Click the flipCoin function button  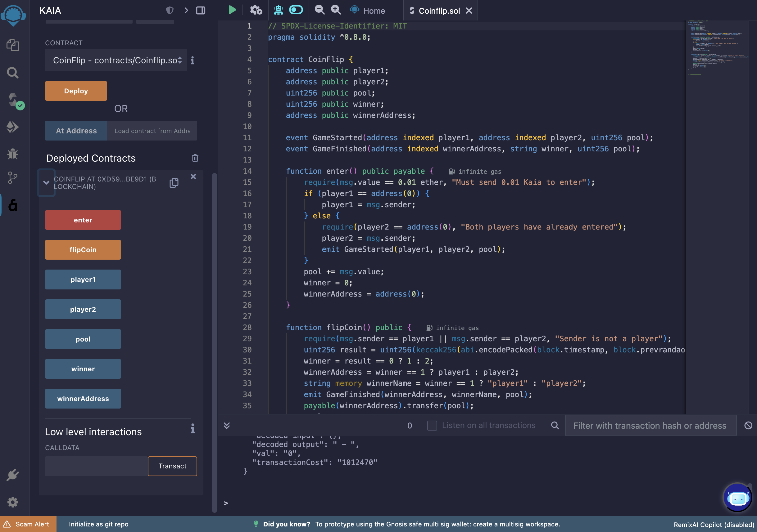(x=83, y=250)
